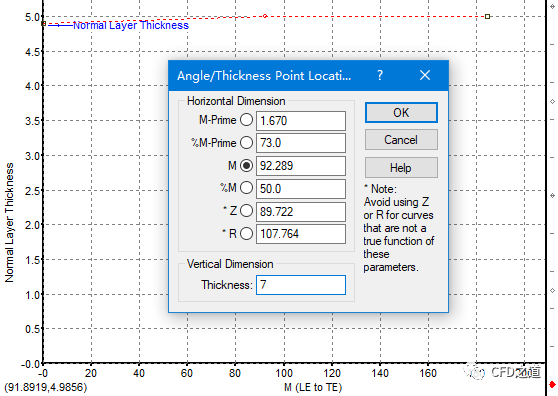Click the R value field 107.764
558x396 pixels.
coord(301,234)
